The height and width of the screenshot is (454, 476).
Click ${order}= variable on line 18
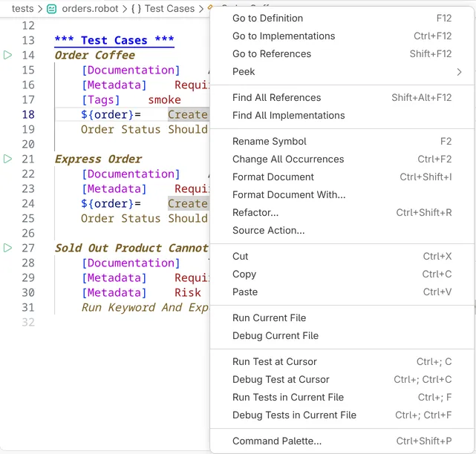pos(111,115)
